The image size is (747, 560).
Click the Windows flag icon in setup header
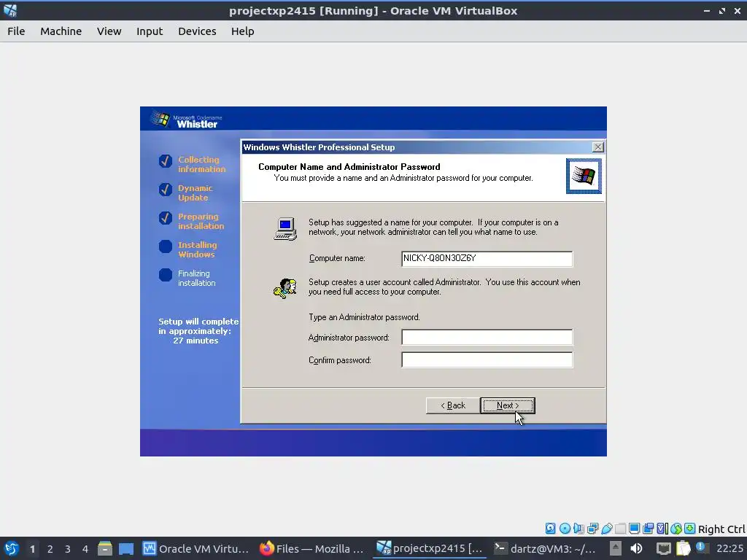click(x=584, y=176)
